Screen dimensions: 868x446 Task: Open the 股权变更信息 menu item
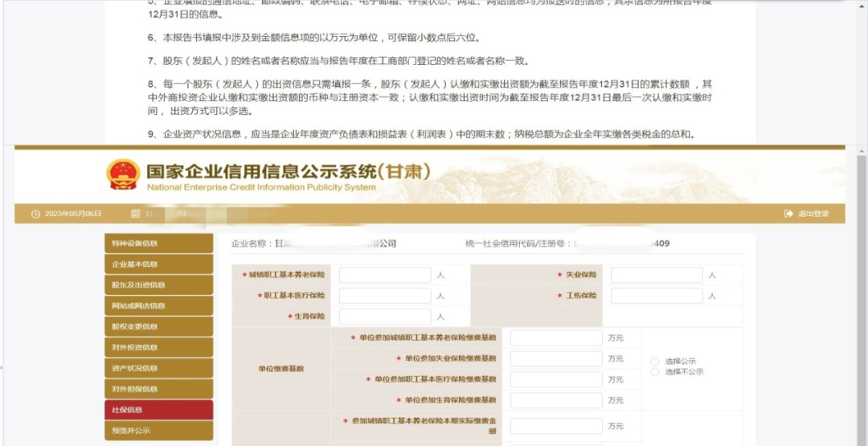(x=158, y=327)
